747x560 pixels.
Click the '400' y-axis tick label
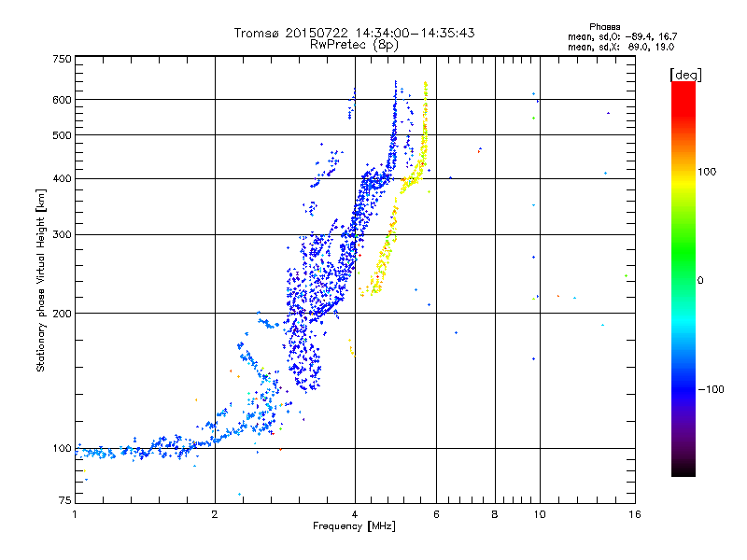(x=62, y=179)
